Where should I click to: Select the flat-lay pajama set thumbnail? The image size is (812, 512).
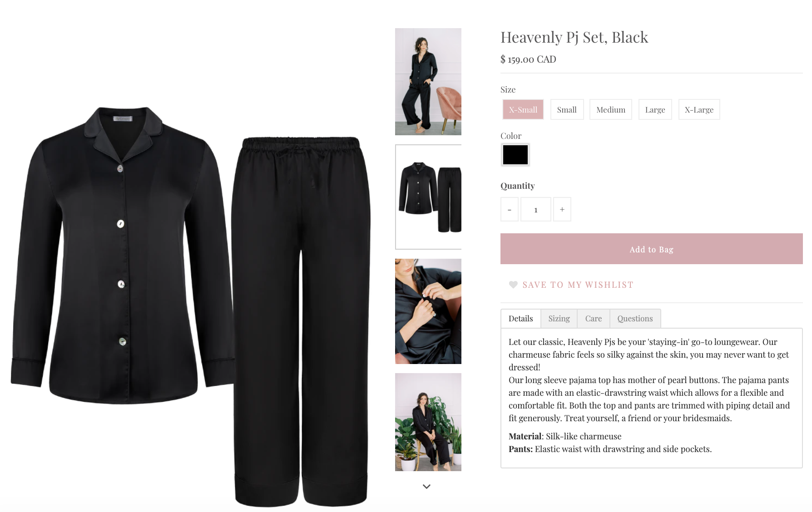(x=428, y=197)
